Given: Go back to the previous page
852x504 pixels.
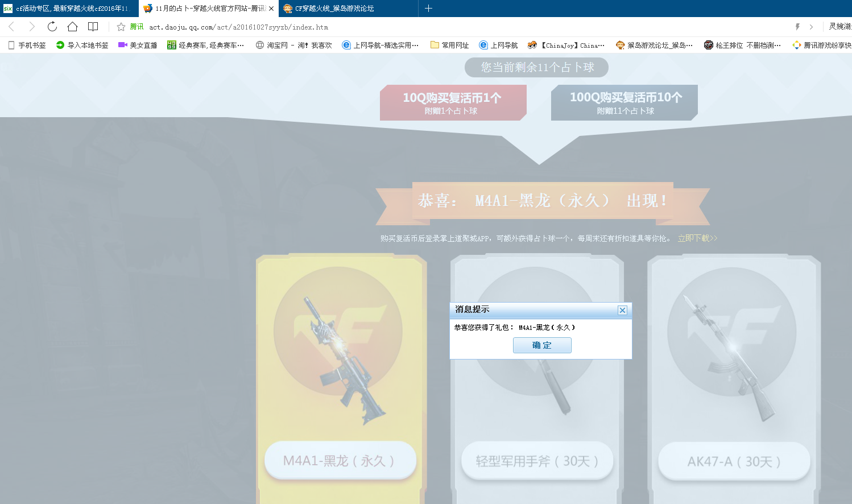Looking at the screenshot, I should [11, 27].
